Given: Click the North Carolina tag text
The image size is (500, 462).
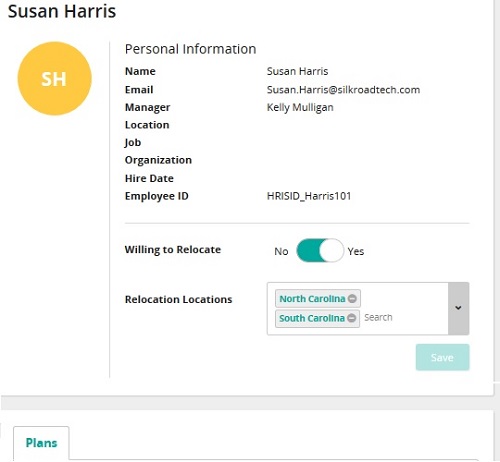Looking at the screenshot, I should click(312, 299).
